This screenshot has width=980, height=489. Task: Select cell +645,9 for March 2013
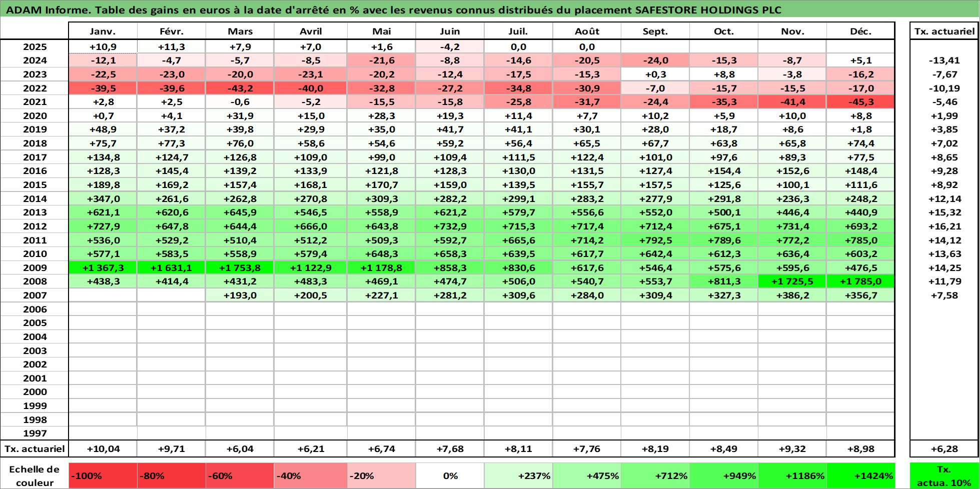240,212
